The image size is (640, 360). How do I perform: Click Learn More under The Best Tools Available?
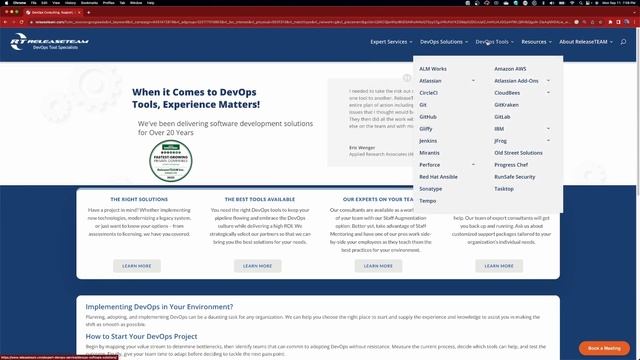pos(258,266)
